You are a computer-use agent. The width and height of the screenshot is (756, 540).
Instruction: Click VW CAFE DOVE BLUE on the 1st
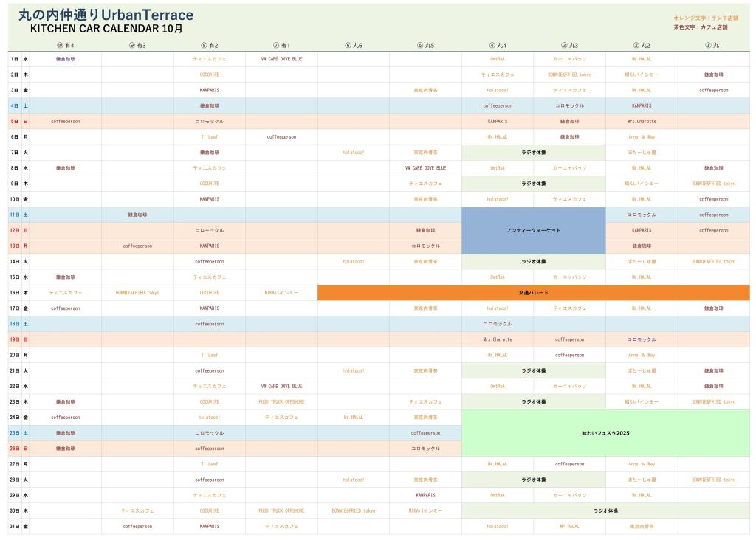click(281, 58)
